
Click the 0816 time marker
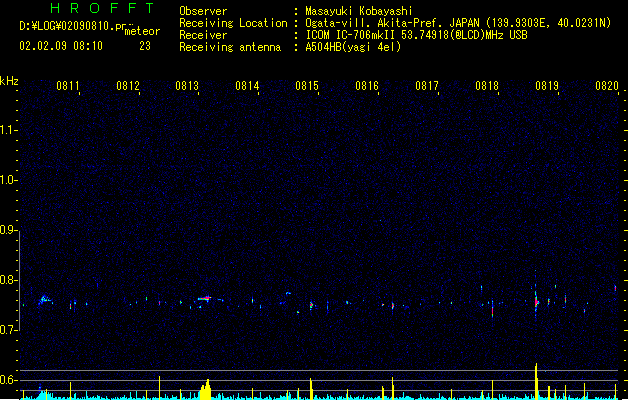[x=367, y=85]
